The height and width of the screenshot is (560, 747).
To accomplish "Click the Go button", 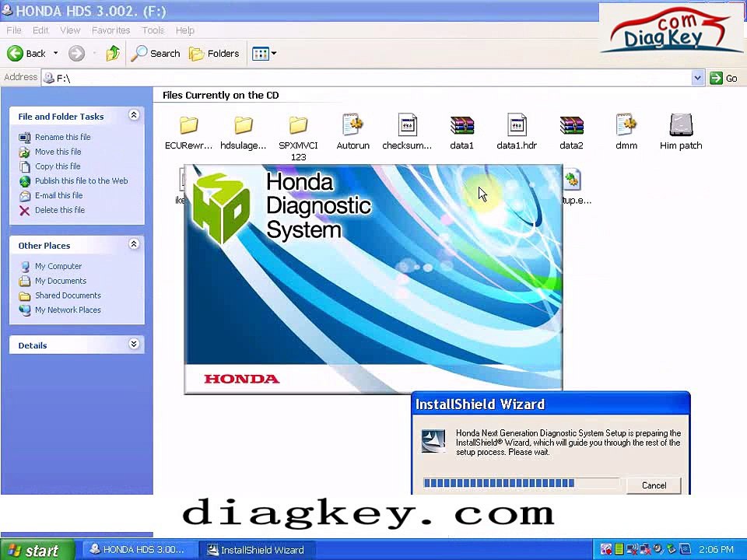I will pos(724,78).
